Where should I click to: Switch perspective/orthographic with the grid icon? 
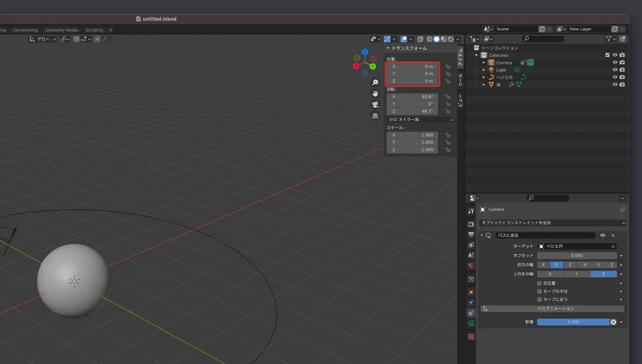(375, 116)
